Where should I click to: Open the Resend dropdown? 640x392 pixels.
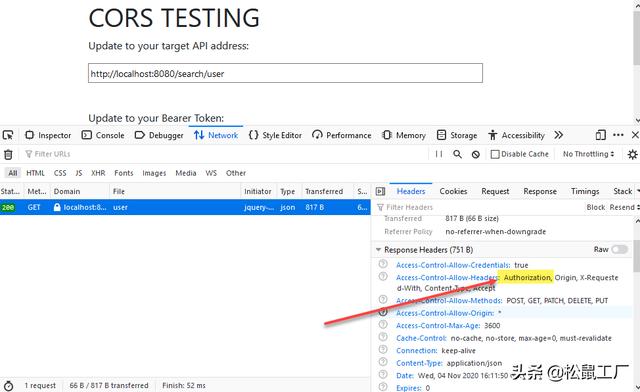(624, 207)
